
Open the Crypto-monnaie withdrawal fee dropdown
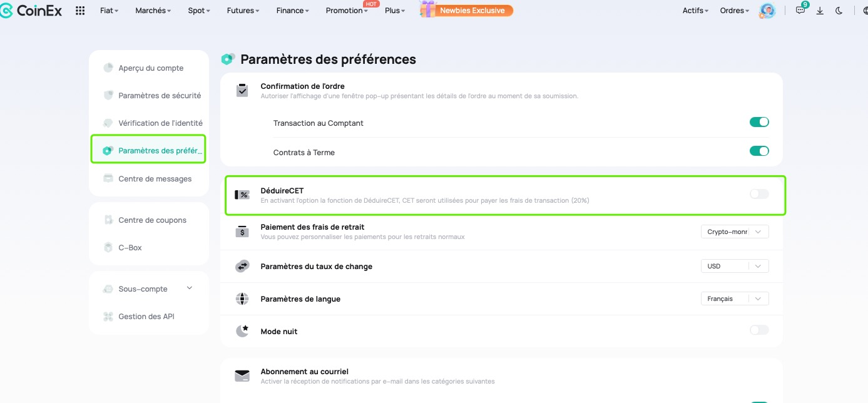tap(735, 232)
